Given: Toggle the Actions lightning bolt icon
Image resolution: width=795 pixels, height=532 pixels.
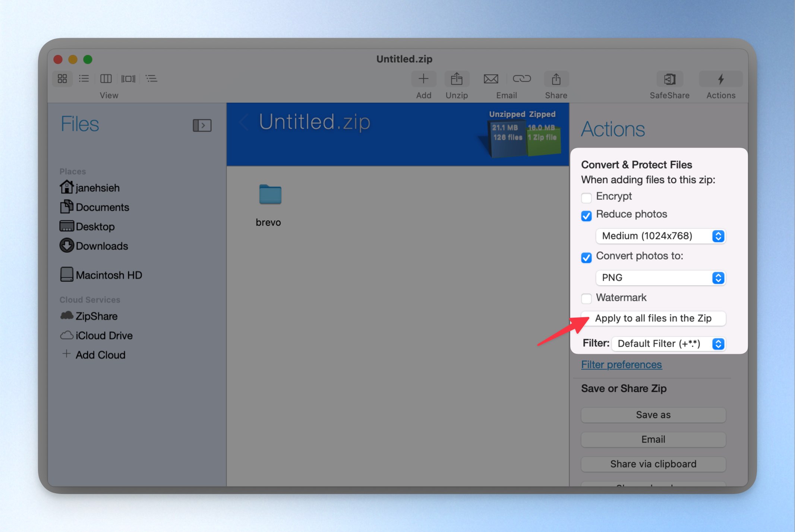Looking at the screenshot, I should coord(721,79).
